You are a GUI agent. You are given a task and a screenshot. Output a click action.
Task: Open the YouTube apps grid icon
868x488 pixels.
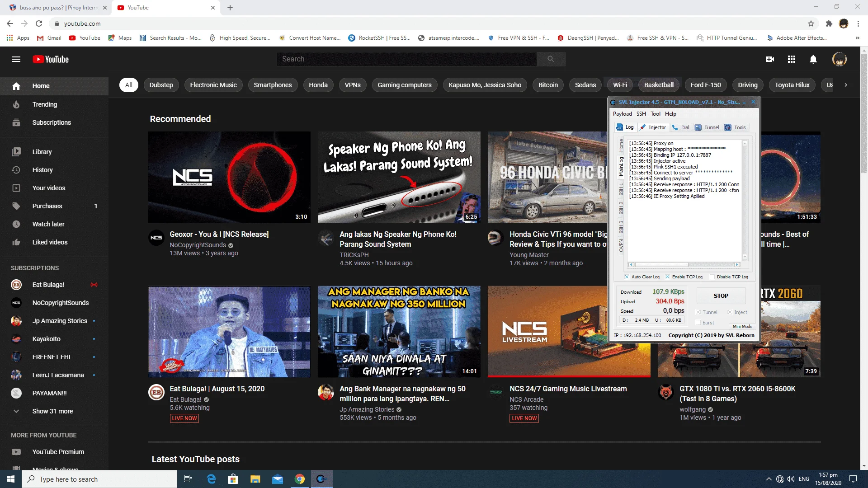792,59
